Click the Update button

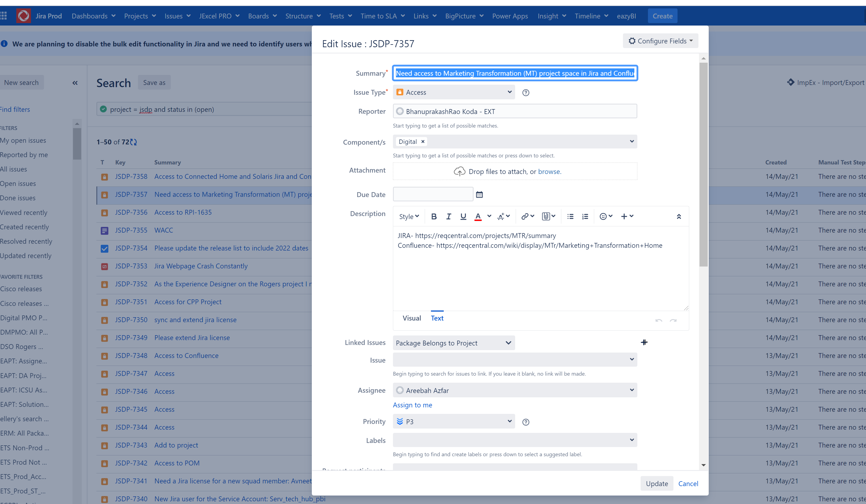656,483
